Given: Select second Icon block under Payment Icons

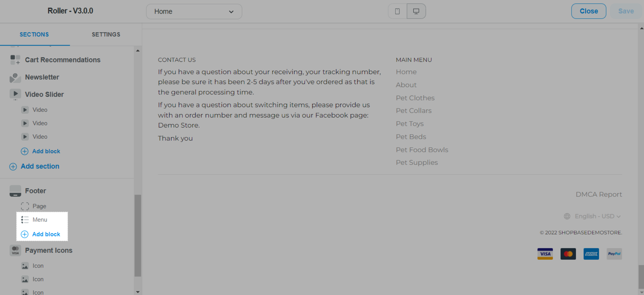Looking at the screenshot, I should click(38, 279).
